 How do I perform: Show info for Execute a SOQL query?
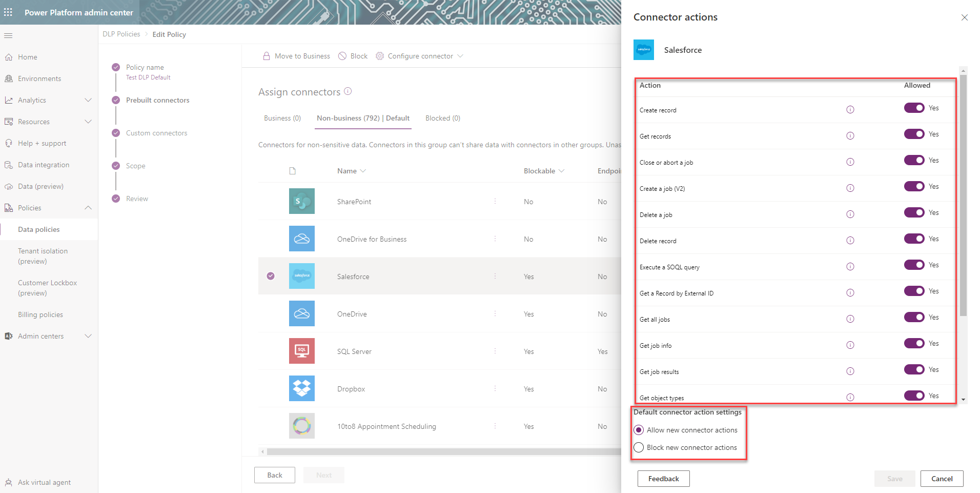(850, 267)
